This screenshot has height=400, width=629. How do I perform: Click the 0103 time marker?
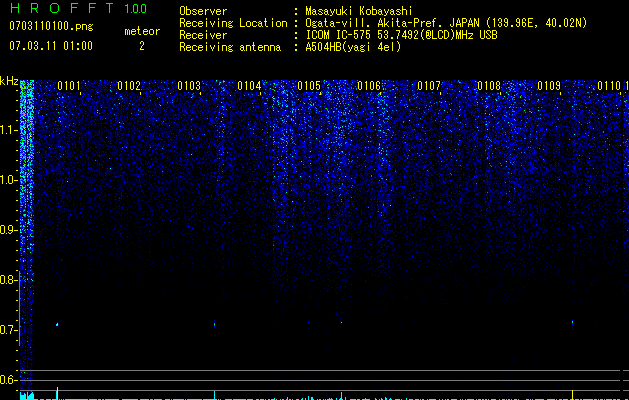coord(189,86)
